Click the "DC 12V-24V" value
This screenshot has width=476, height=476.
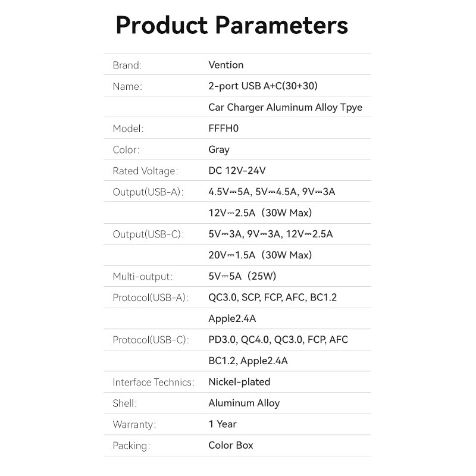coord(237,171)
